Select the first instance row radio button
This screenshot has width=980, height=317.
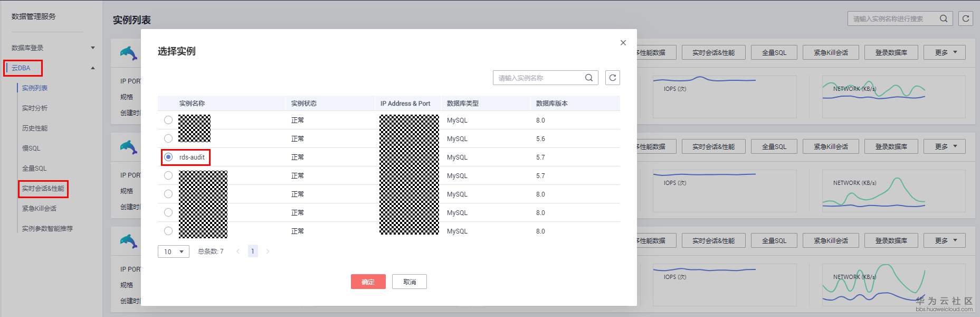(x=168, y=120)
